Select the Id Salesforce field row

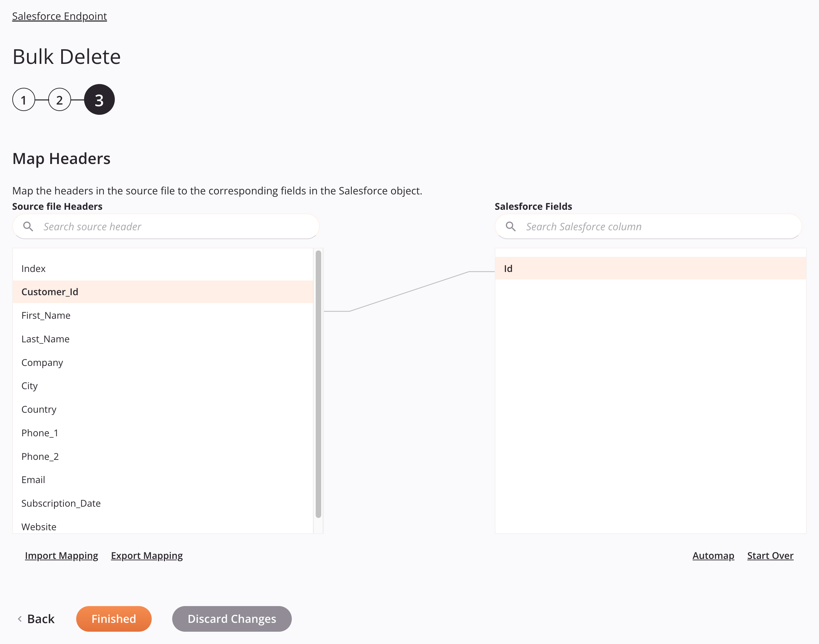[x=651, y=268]
